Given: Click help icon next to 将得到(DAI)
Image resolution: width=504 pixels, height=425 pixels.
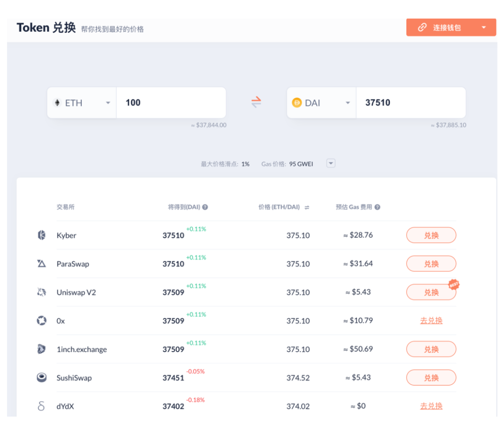Looking at the screenshot, I should (205, 207).
